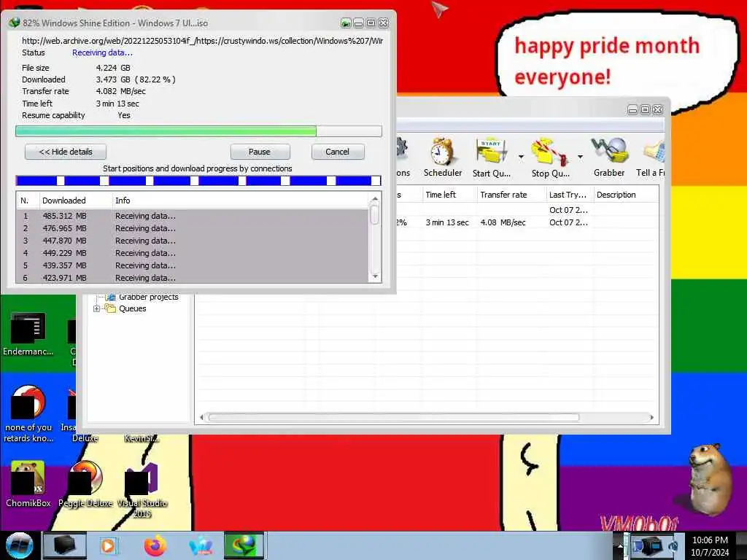This screenshot has width=747, height=560.
Task: Click IDM list scroll right arrow
Action: 651,418
